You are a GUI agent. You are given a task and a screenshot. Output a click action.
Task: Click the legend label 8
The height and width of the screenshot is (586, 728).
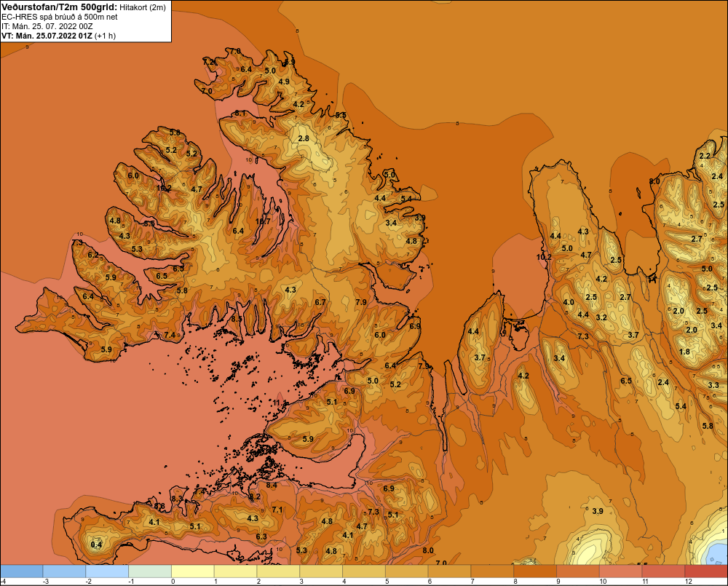tap(515, 582)
